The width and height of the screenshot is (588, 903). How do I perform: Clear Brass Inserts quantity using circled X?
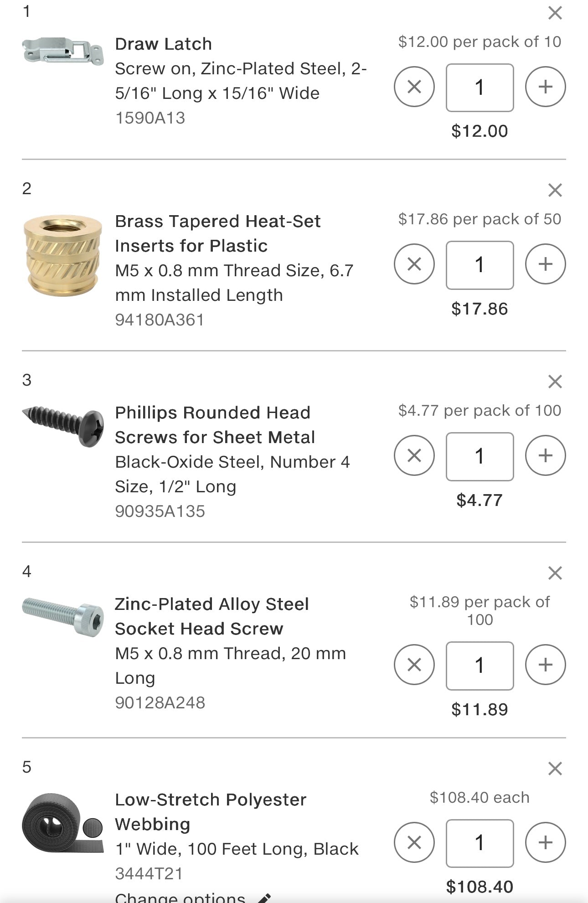click(414, 264)
